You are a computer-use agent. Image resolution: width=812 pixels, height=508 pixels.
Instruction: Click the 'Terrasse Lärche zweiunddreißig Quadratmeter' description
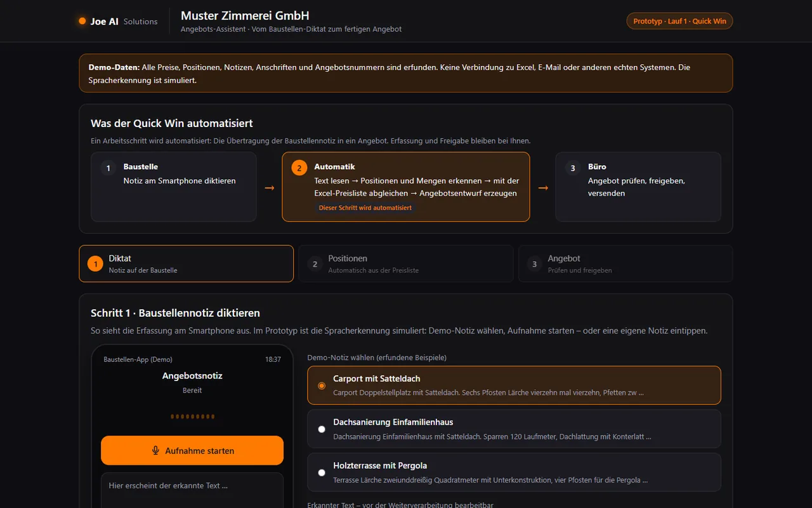click(x=490, y=480)
